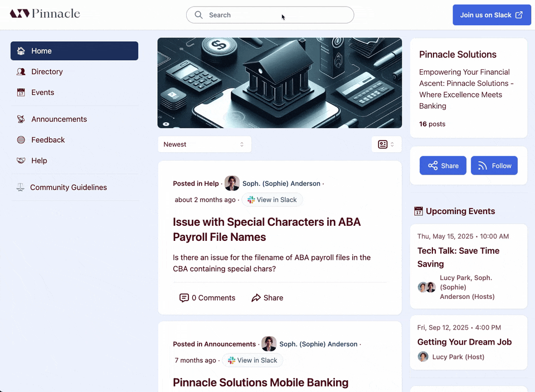Click Sophie Anderson avatar on Announcements post
The width and height of the screenshot is (535, 392).
pyautogui.click(x=269, y=344)
